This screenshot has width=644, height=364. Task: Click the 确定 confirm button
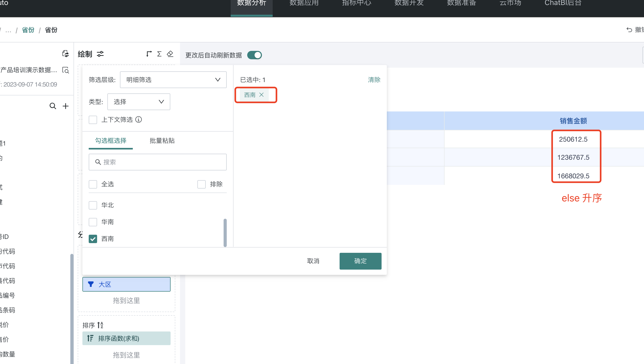(360, 261)
